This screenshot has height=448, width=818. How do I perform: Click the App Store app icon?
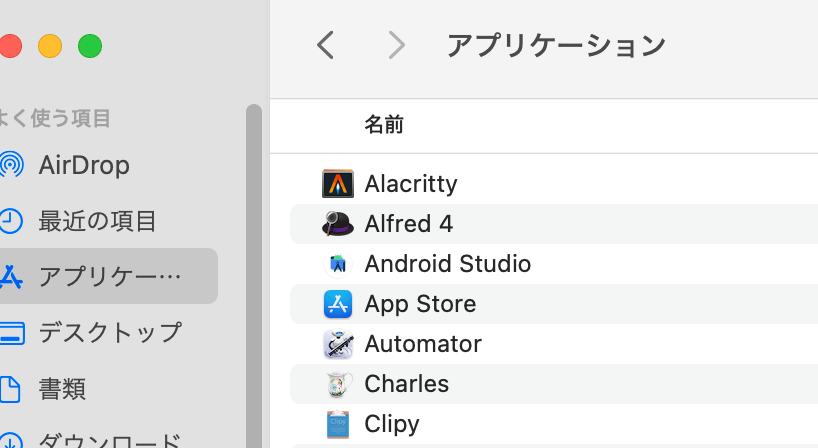[338, 304]
